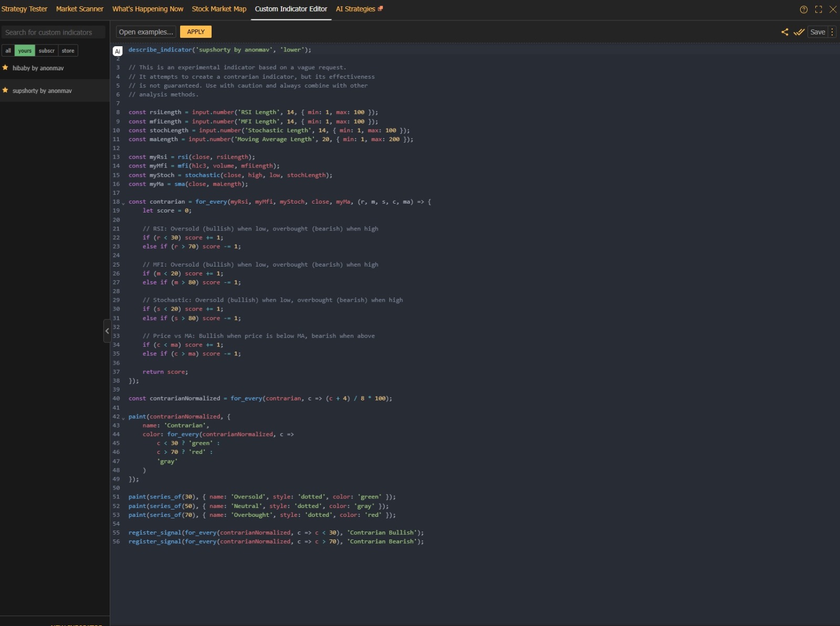Image resolution: width=840 pixels, height=626 pixels.
Task: Select the 'all' indicators filter
Action: point(8,51)
